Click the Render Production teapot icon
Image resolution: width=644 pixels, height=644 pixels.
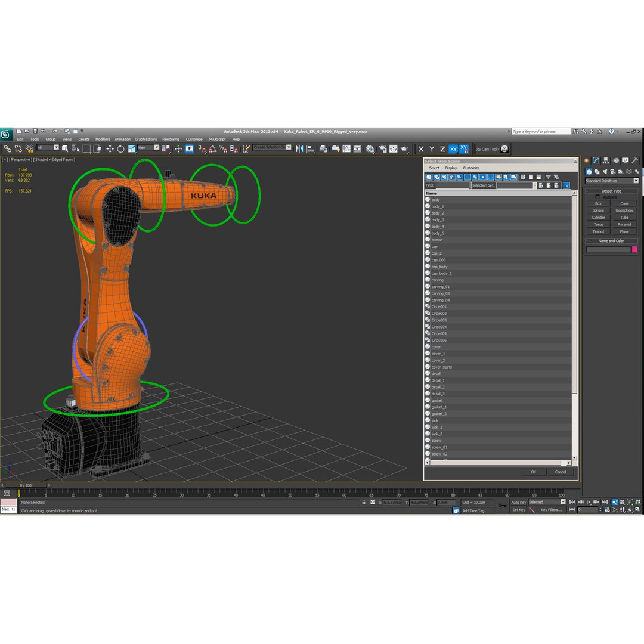404,149
